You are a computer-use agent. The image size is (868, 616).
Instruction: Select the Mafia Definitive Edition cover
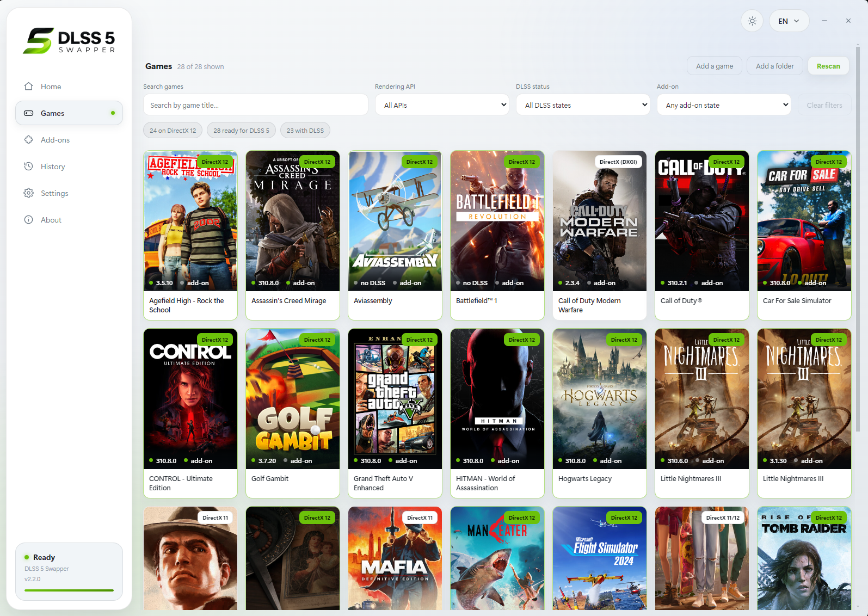click(x=395, y=559)
